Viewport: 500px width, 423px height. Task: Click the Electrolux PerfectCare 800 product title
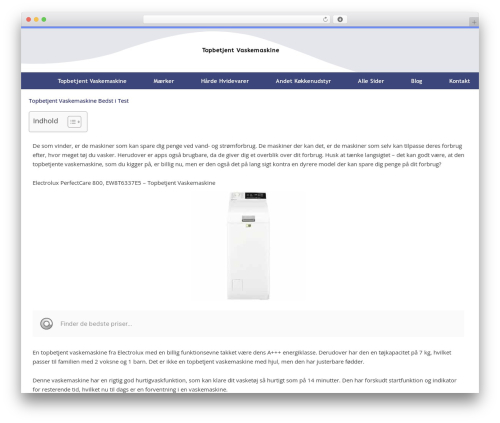point(124,183)
